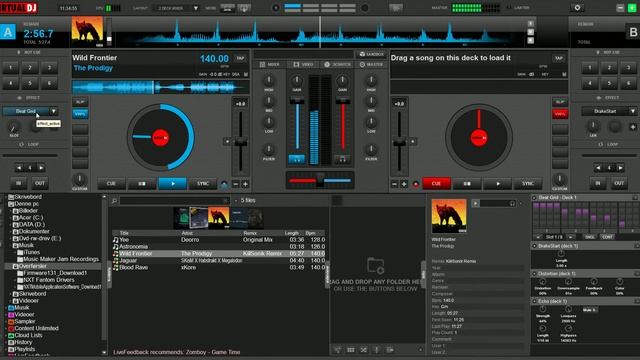Open the layout dropdown in top bar
The width and height of the screenshot is (640, 360).
coord(196,8)
